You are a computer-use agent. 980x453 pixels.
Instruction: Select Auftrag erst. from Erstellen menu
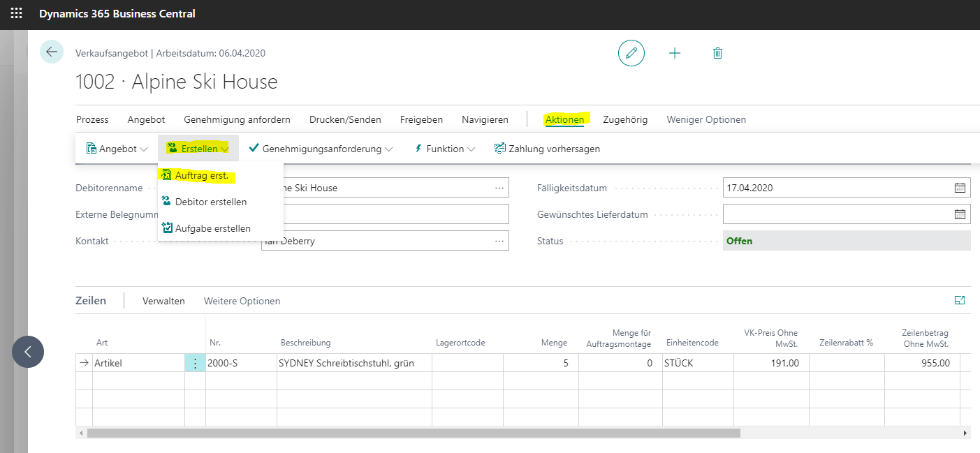pyautogui.click(x=201, y=176)
